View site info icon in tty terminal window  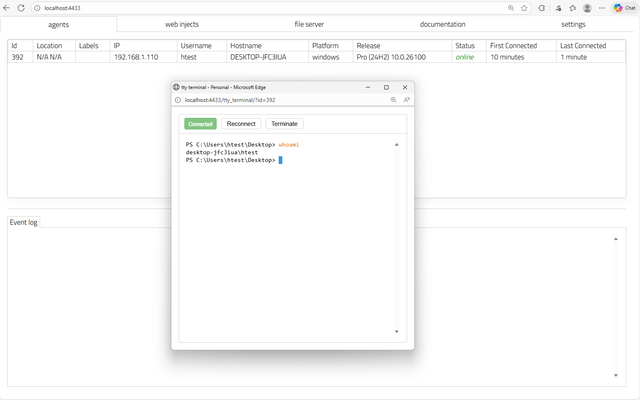pyautogui.click(x=178, y=100)
